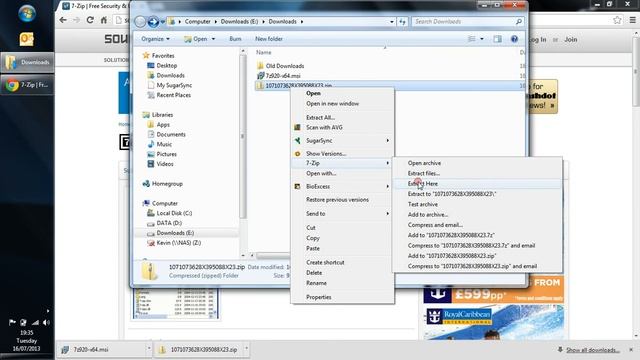Expand the BioExcess submenu
Viewport: 640px width, 360px height.
(x=342, y=186)
